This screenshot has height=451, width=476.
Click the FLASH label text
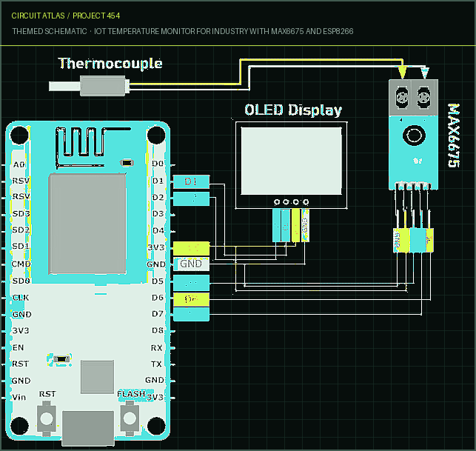click(x=132, y=394)
